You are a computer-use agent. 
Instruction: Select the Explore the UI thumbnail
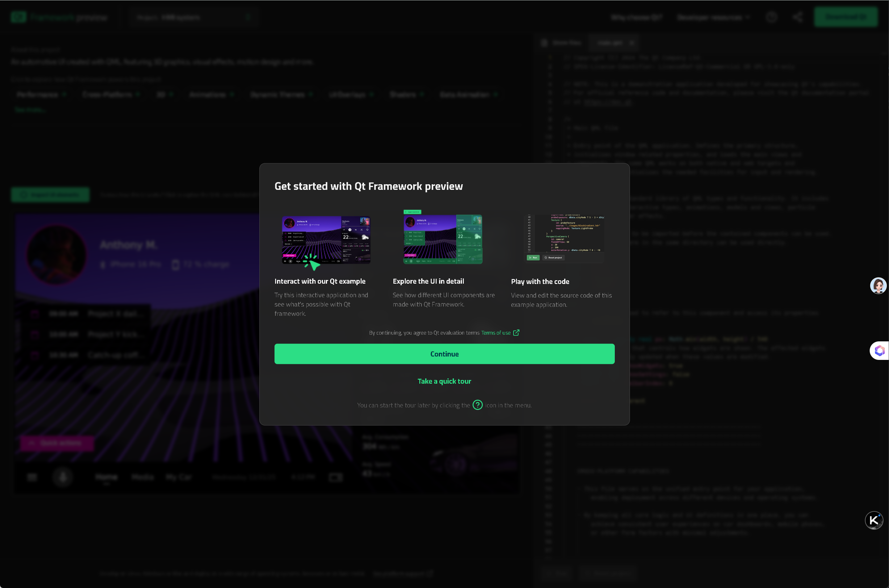click(x=442, y=238)
